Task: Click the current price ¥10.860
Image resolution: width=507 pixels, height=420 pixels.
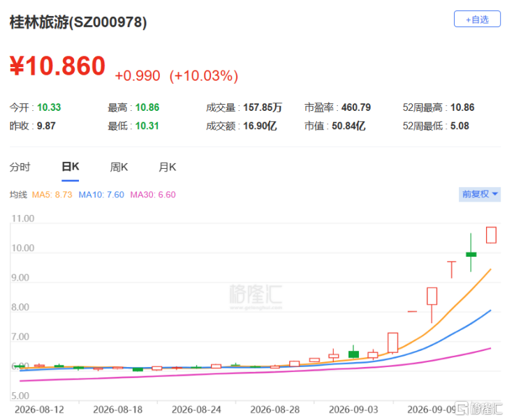Action: 57,66
